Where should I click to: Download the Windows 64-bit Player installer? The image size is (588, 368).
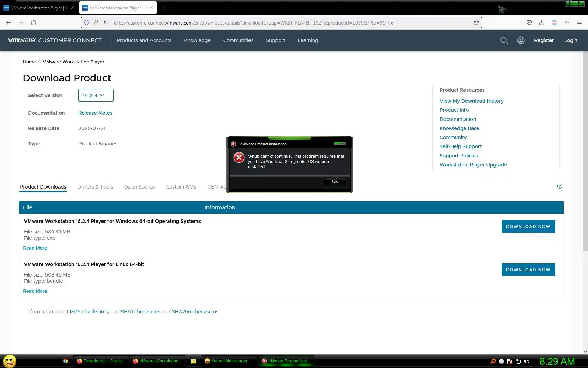click(528, 226)
